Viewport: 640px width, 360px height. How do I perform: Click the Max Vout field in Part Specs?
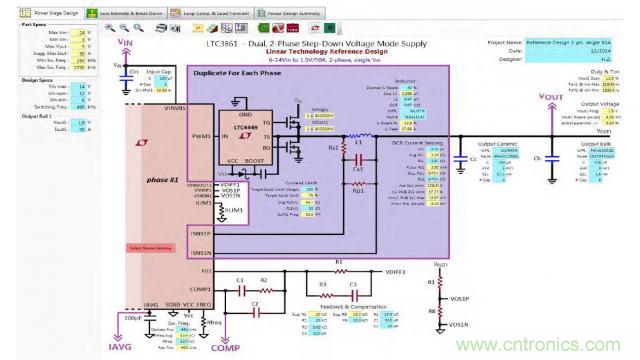pyautogui.click(x=78, y=47)
